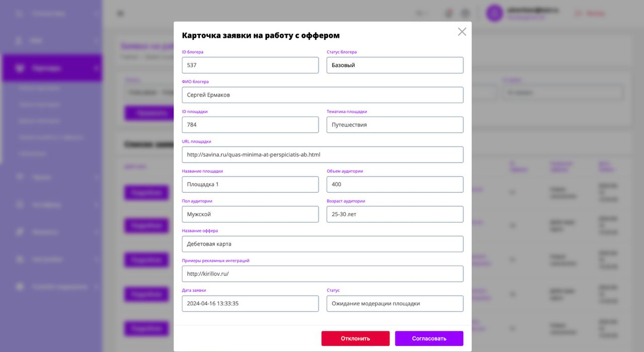Click the Возраст аудитории field 25-30 лет
Viewport: 644px width, 352px height.
(x=394, y=214)
